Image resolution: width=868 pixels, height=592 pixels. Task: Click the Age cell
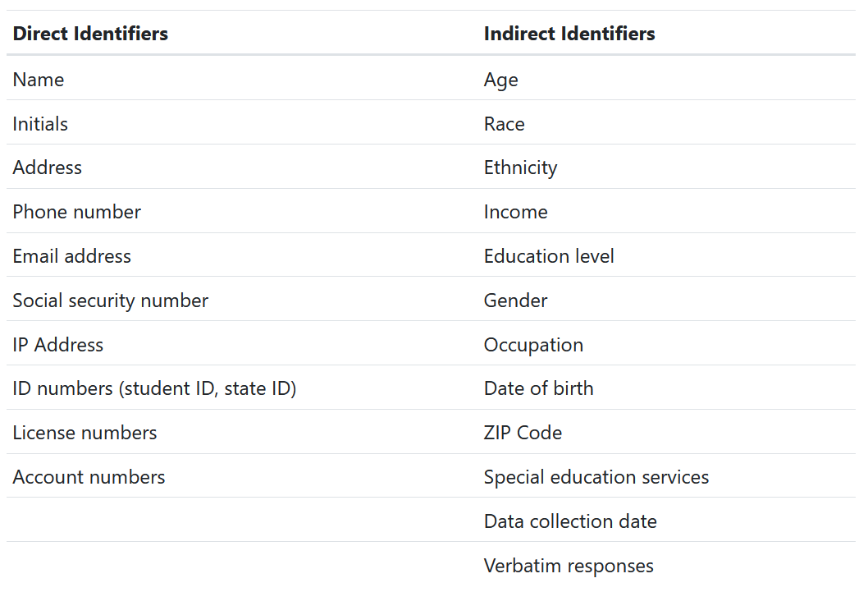501,80
